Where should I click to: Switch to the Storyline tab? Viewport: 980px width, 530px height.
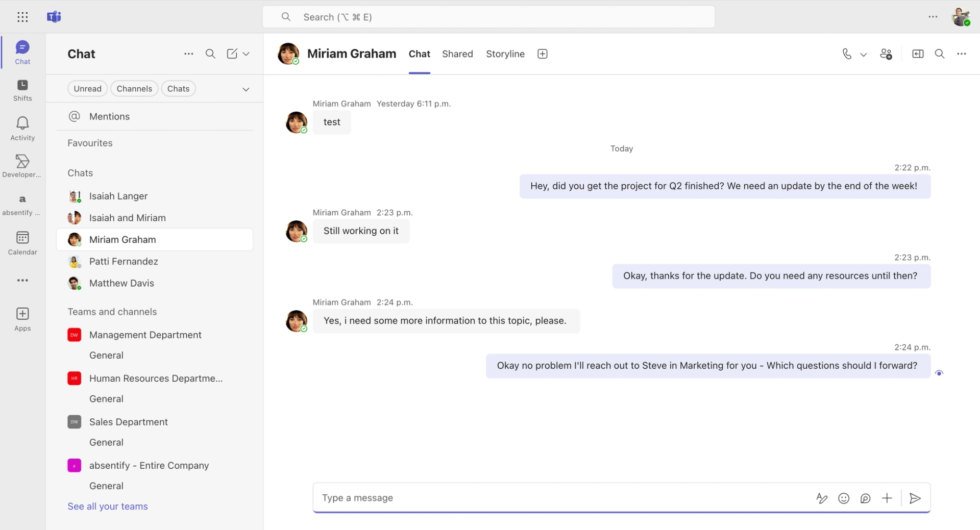pyautogui.click(x=505, y=54)
